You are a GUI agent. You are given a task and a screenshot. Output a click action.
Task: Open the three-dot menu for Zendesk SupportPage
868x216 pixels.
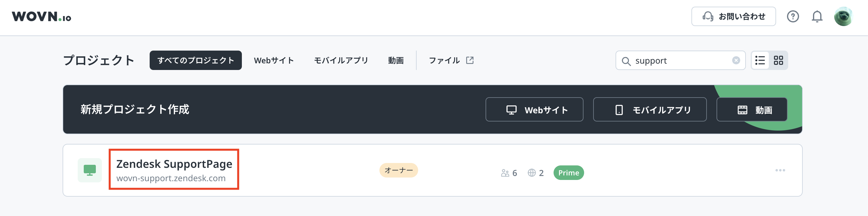[780, 170]
